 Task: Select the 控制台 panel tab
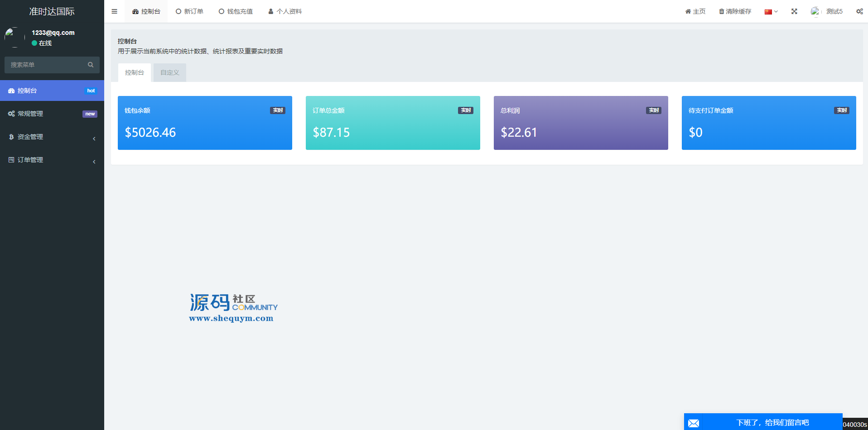pos(135,72)
